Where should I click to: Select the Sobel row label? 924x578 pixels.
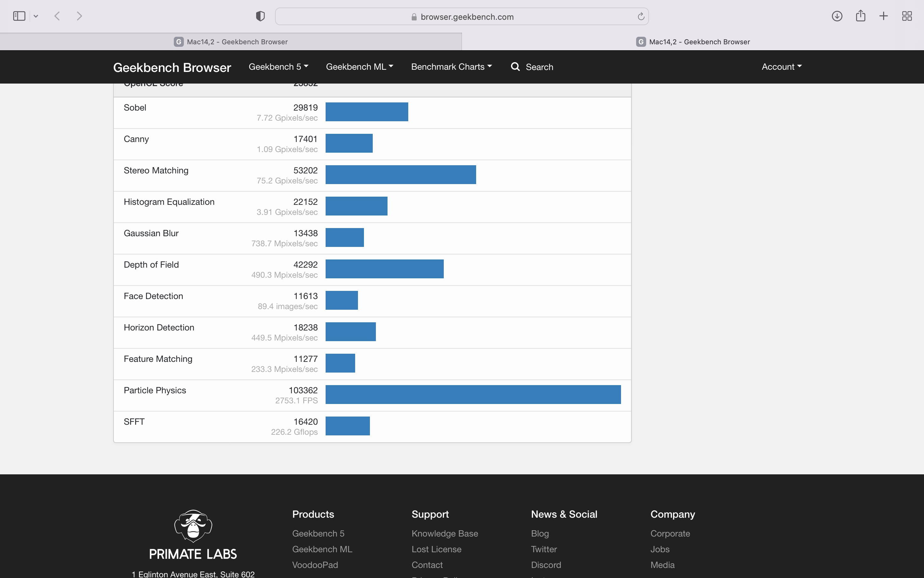coord(135,108)
